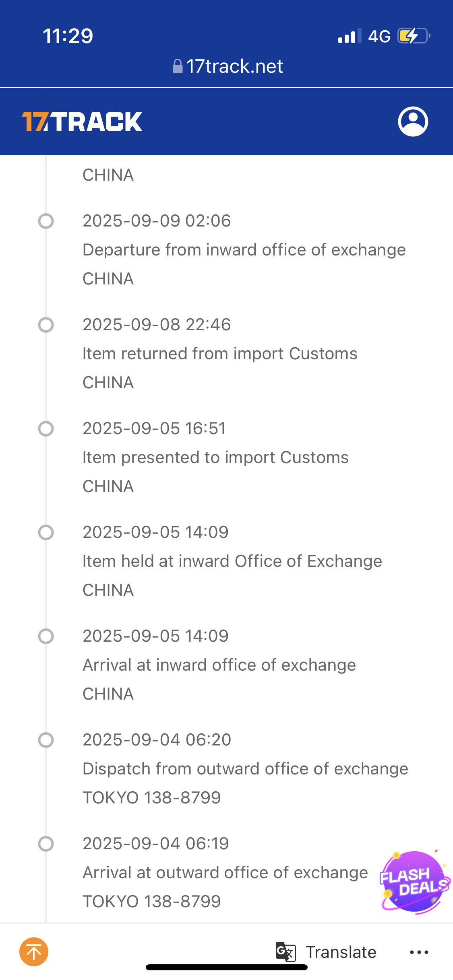This screenshot has height=980, width=453.
Task: Select the 2025-09-09 02:06 timeline marker
Action: coord(46,221)
